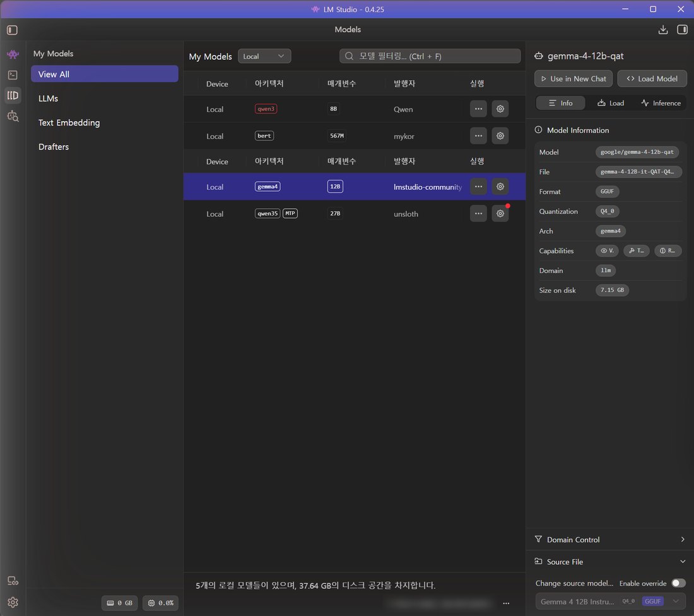Click the Q4_0 quantization value

click(607, 211)
